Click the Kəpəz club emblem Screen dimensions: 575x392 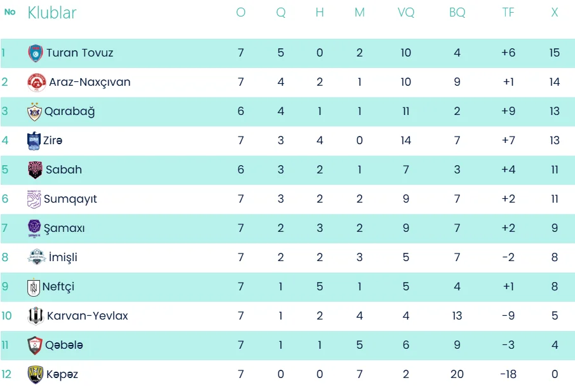click(x=36, y=375)
